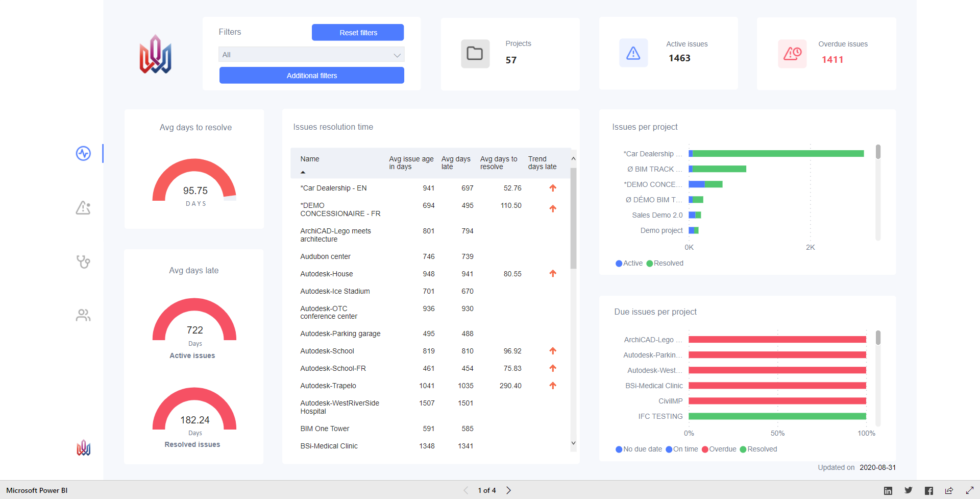Click Reset filters button

coord(358,32)
